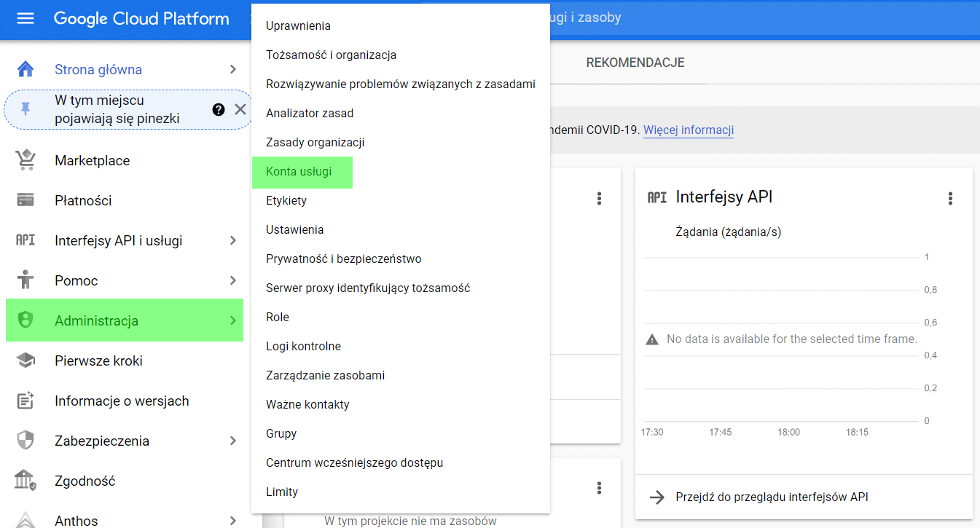The width and height of the screenshot is (980, 528).
Task: Click the Marketplace cart icon
Action: 26,160
